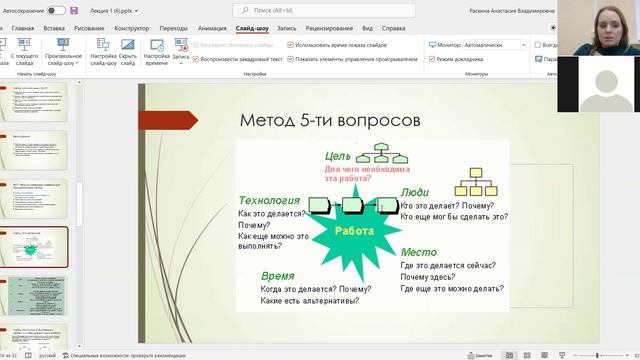Click the Запись record icon
The height and width of the screenshot is (360, 640).
coord(181,44)
